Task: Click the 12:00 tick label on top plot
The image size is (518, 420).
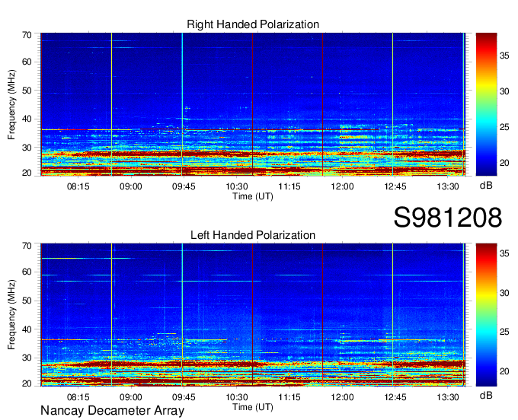Action: (342, 186)
